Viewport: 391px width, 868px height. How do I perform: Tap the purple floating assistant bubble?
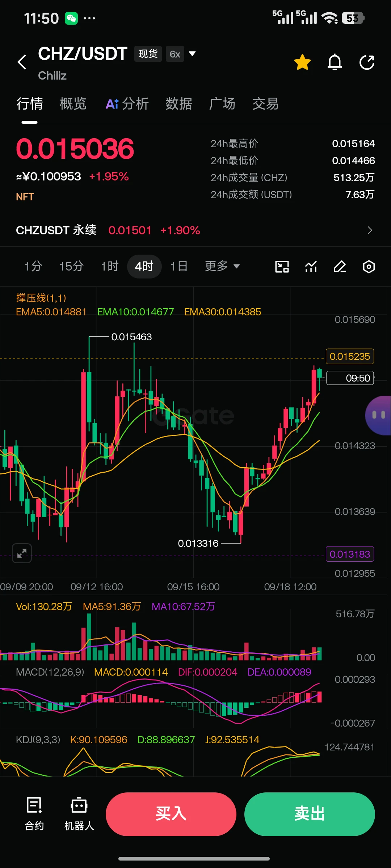pos(378,415)
